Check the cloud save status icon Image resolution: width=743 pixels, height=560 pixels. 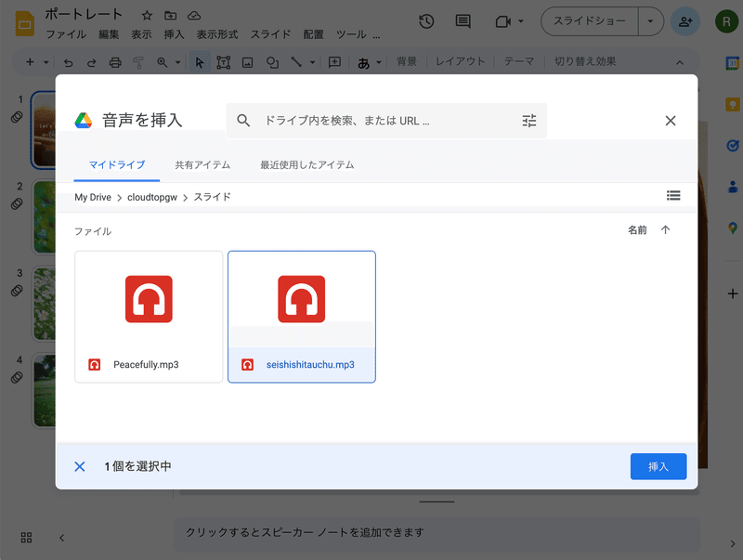(x=194, y=16)
